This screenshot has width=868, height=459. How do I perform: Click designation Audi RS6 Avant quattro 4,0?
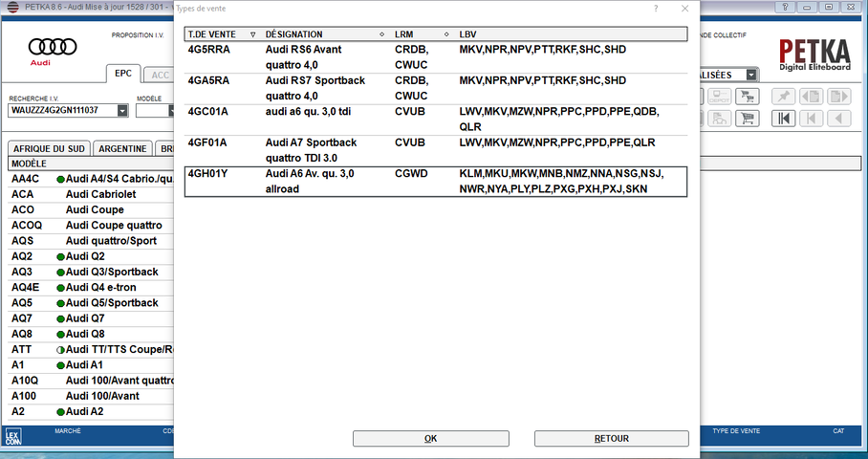tap(303, 57)
